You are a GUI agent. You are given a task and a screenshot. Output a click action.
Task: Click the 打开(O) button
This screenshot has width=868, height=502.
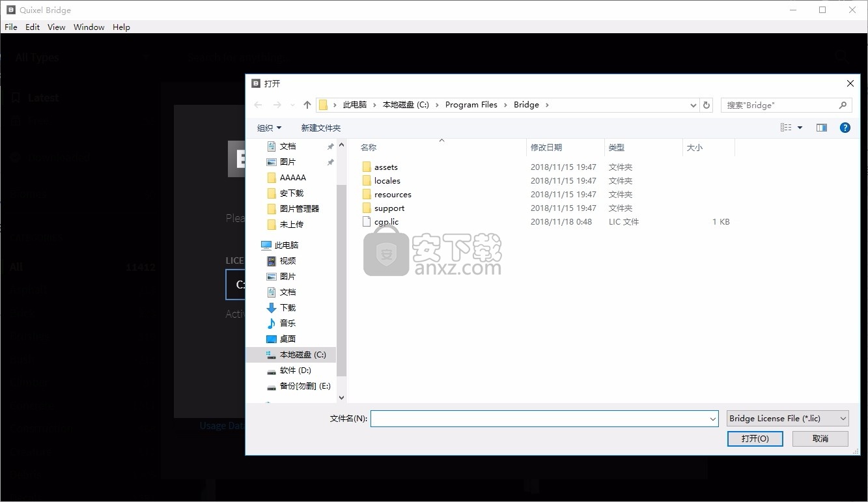tap(755, 439)
